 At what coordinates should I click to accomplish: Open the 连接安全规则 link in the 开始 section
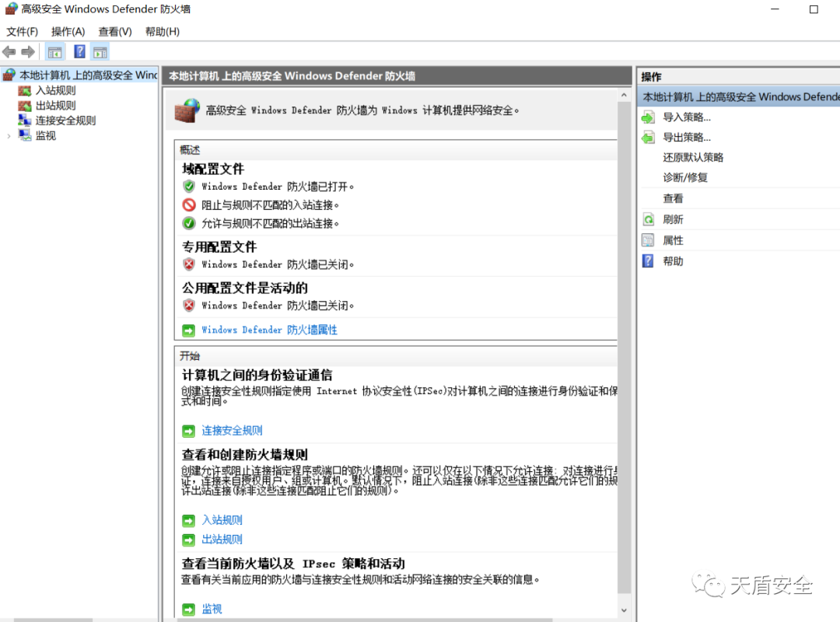pyautogui.click(x=232, y=431)
